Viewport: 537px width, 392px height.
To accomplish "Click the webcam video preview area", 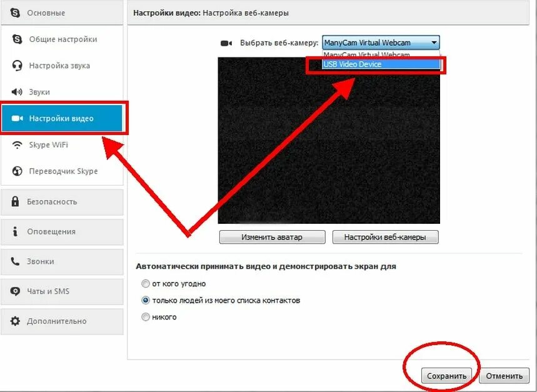I will point(329,141).
